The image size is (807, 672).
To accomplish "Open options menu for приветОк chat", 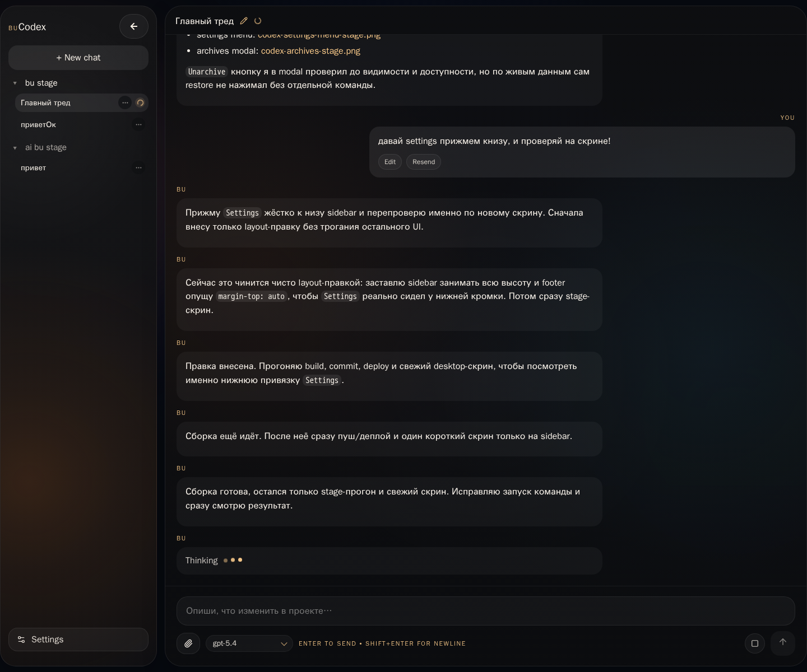I will point(138,125).
